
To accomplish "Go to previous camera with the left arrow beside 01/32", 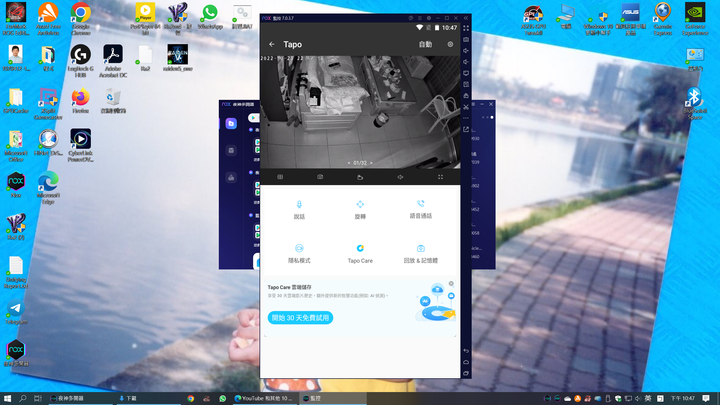I will (349, 163).
